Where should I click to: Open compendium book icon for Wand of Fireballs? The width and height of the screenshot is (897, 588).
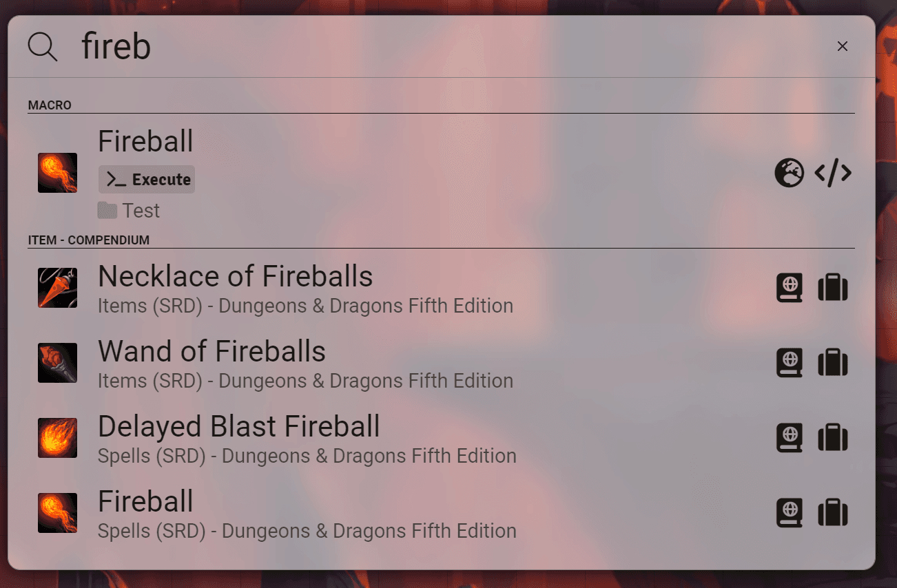(x=790, y=363)
